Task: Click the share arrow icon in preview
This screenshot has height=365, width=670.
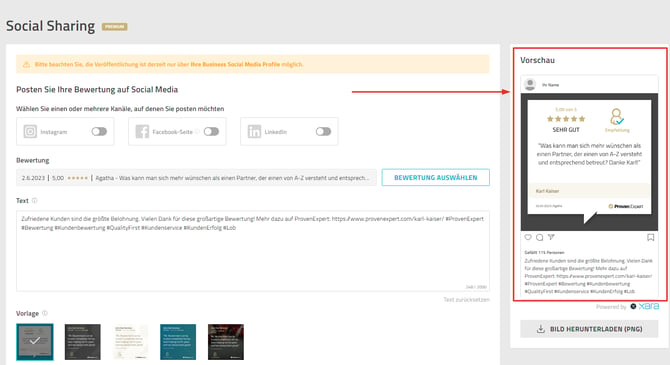Action: click(551, 237)
